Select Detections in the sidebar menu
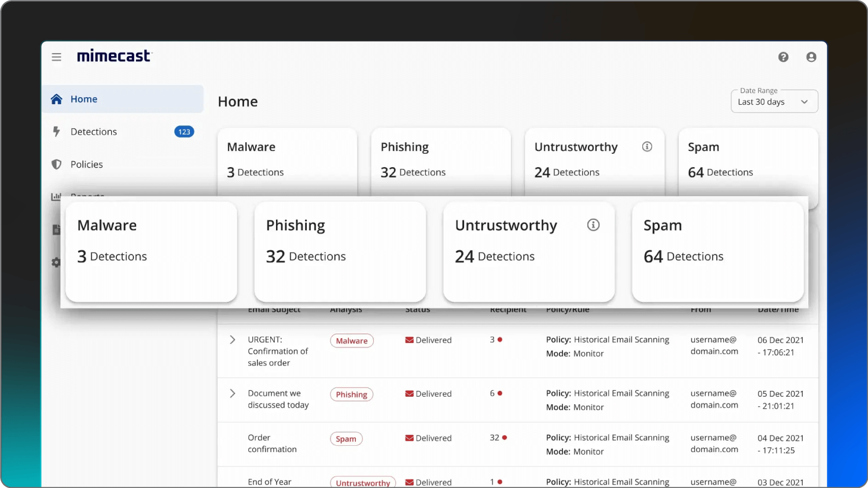This screenshot has height=488, width=868. (x=93, y=131)
